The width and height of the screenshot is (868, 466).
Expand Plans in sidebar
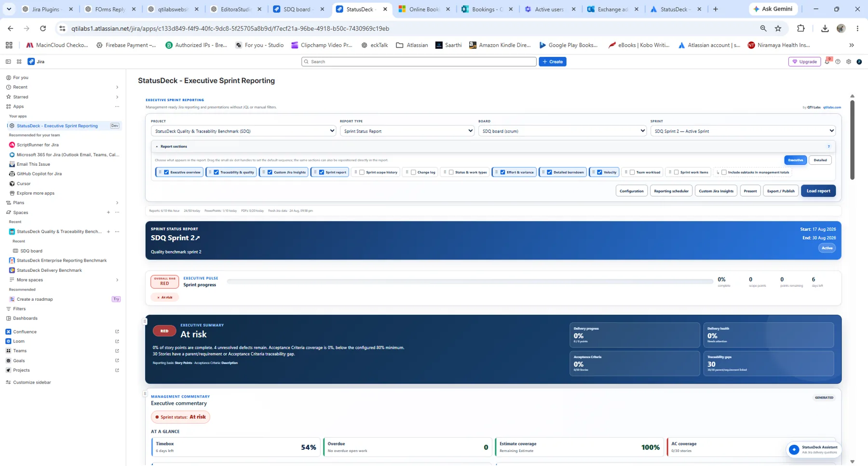point(117,203)
